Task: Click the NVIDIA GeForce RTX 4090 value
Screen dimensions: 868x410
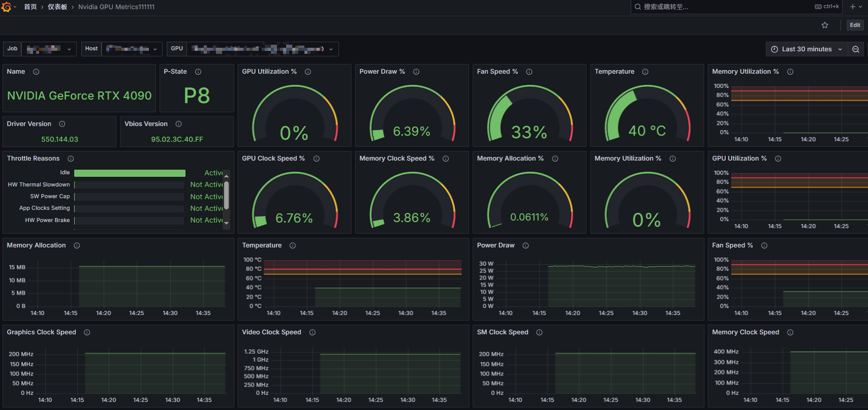Action: point(79,96)
